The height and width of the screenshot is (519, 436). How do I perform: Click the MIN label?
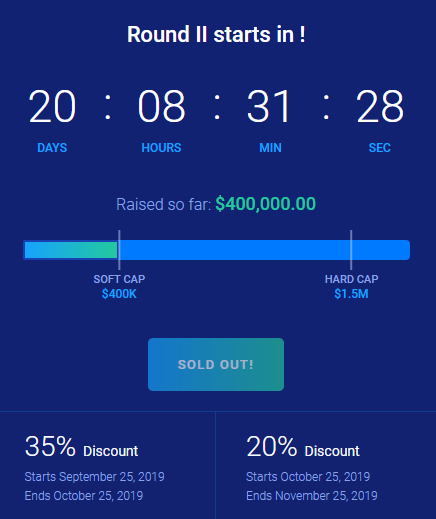coord(270,148)
